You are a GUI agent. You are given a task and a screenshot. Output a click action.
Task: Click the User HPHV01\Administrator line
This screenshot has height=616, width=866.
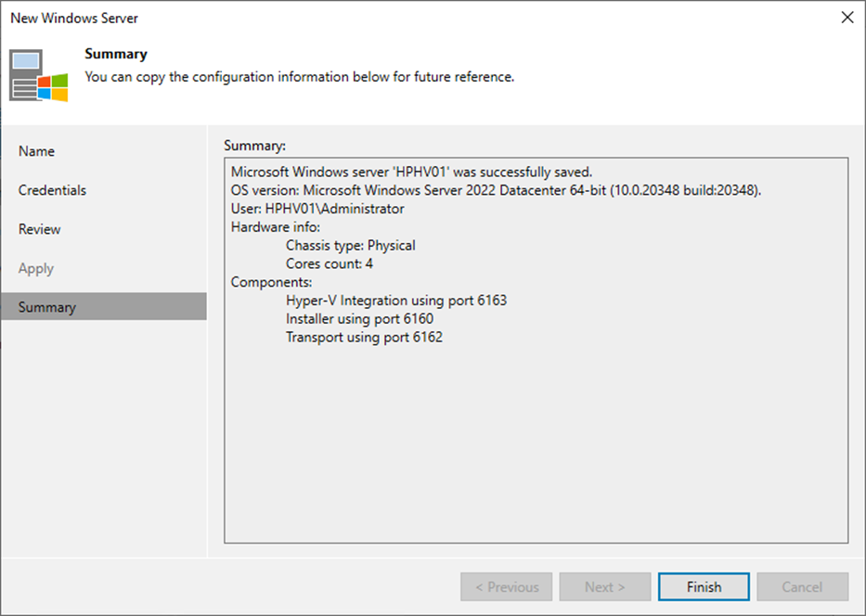coord(317,209)
